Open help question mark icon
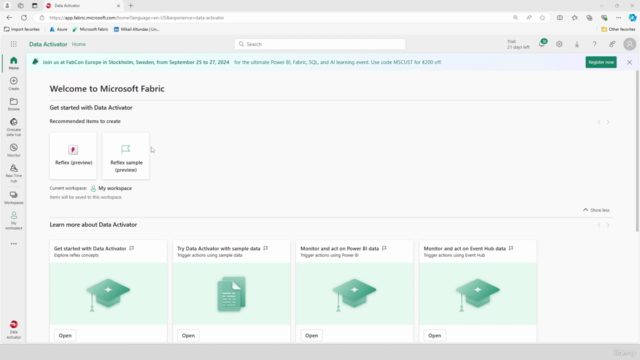This screenshot has width=640, height=360. [594, 44]
